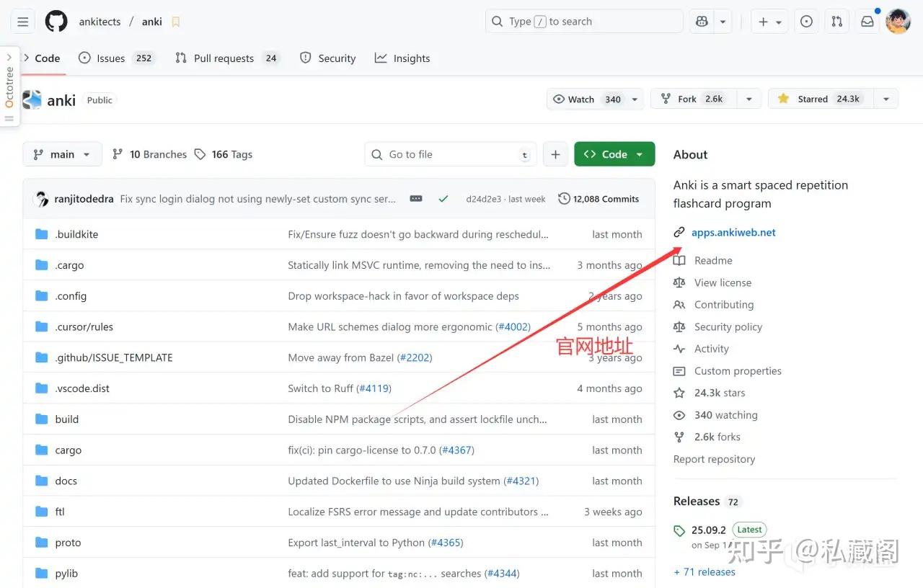View the 166 Tags list
923x588 pixels.
[x=223, y=154]
